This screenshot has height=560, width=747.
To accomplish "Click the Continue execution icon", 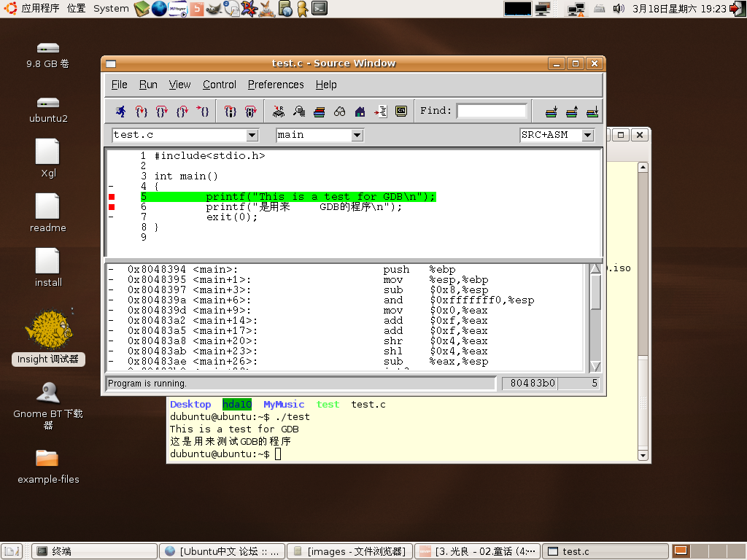I will coord(203,112).
